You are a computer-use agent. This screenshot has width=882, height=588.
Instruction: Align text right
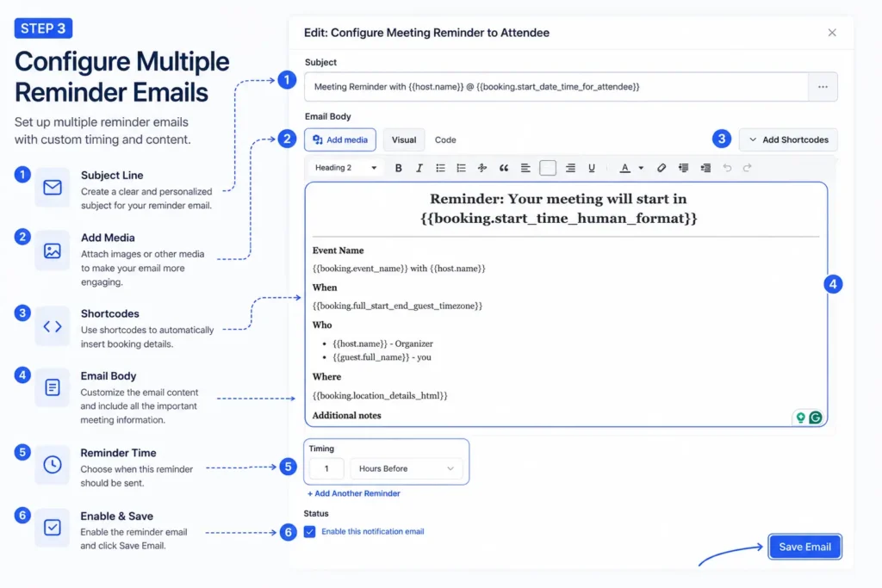(570, 168)
